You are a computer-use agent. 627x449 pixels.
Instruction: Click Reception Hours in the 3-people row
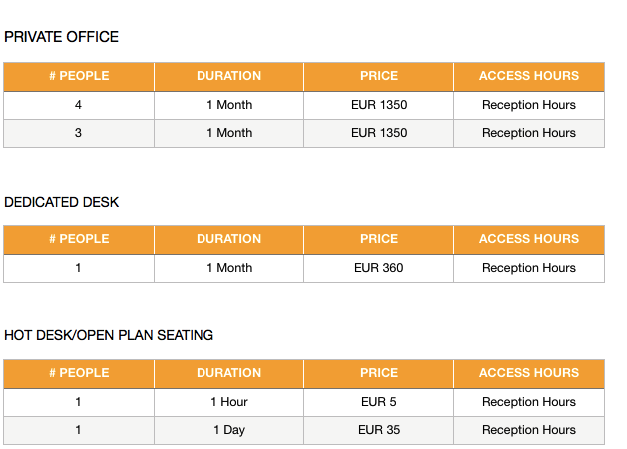[x=529, y=133]
